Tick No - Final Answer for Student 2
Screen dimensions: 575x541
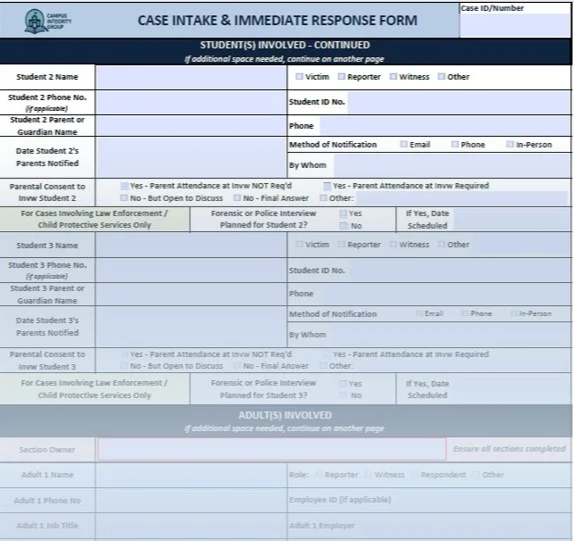(237, 198)
